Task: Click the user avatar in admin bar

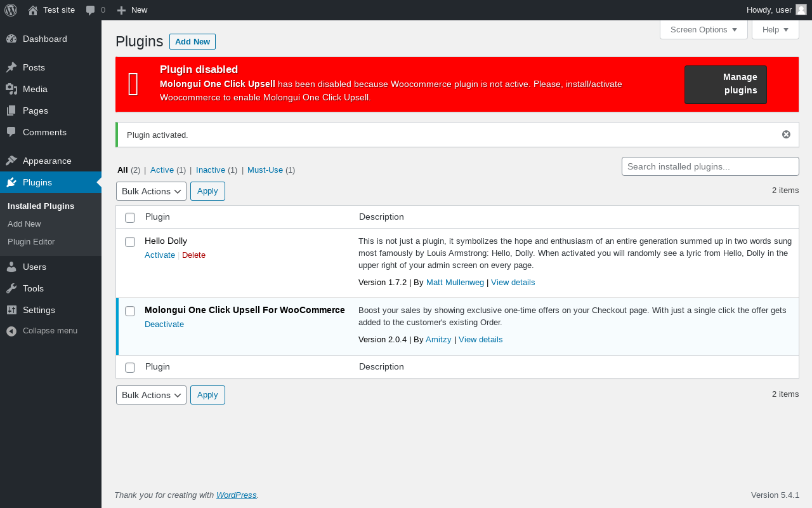Action: pyautogui.click(x=801, y=10)
